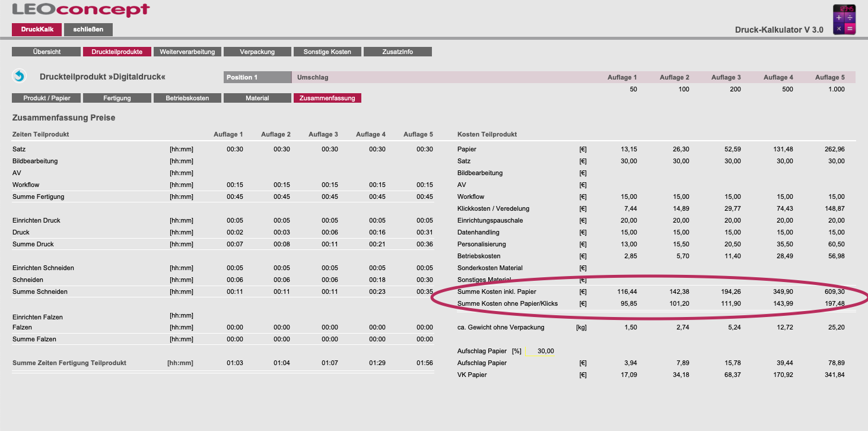Open the calculator icon at top right
Image resolution: width=868 pixels, height=431 pixels.
844,20
